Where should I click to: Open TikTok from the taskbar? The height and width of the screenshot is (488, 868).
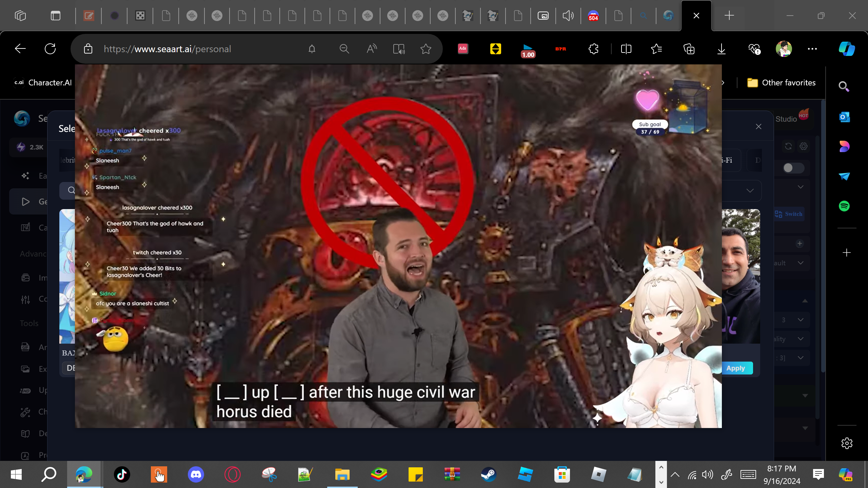pos(122,474)
